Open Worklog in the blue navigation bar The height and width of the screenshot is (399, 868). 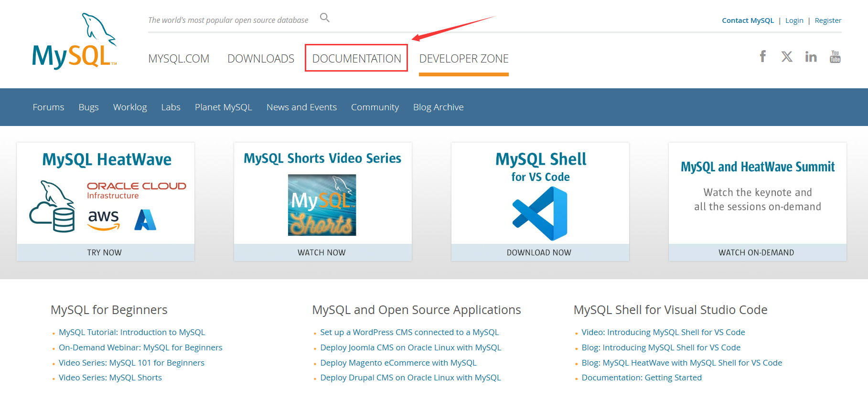(x=130, y=107)
